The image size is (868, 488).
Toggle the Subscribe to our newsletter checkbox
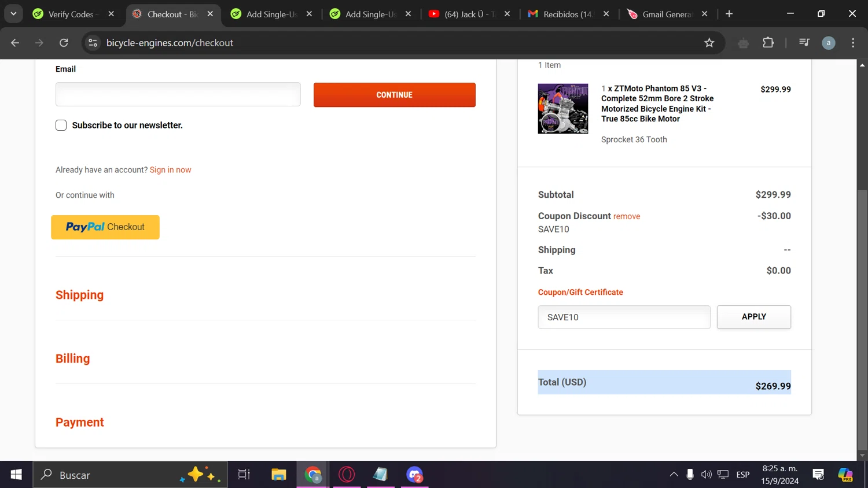point(61,125)
